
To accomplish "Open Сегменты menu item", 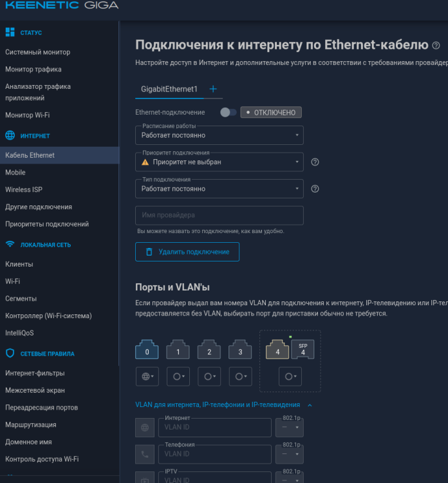I will pos(21,299).
